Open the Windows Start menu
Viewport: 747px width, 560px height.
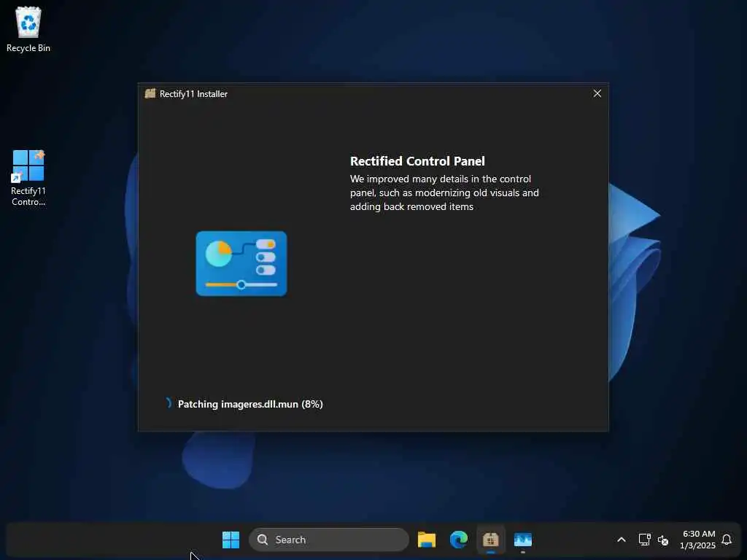(x=231, y=540)
